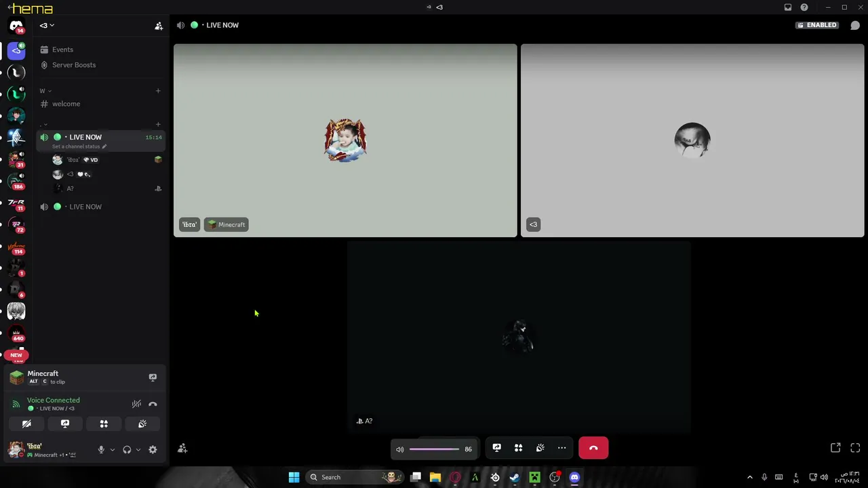Image resolution: width=868 pixels, height=488 pixels.
Task: Collapse the unnamed voice category chevron
Action: (45, 125)
